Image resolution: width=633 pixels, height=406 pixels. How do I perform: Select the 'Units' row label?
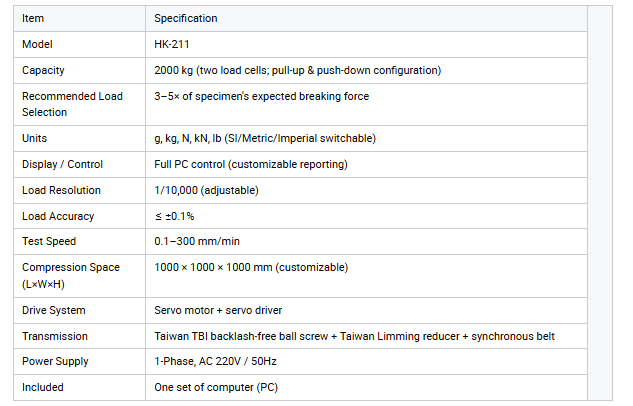(x=34, y=138)
